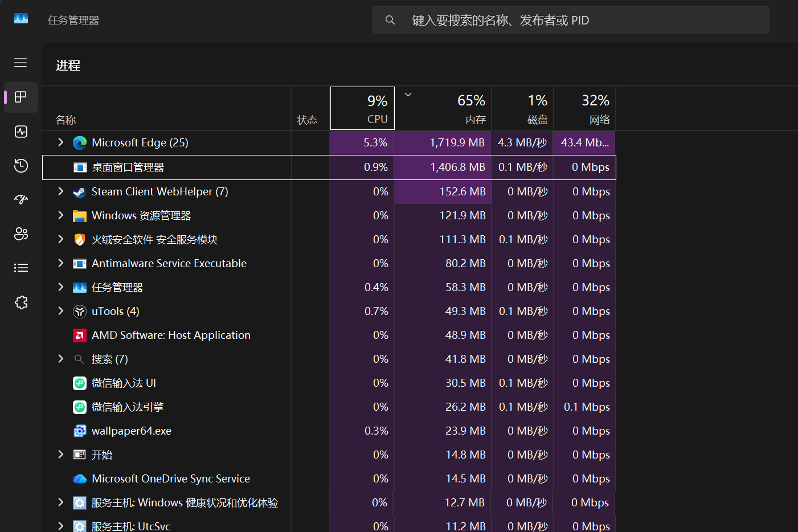Click the Microsoft Edge process icon
Viewport: 798px width, 532px height.
[x=80, y=143]
